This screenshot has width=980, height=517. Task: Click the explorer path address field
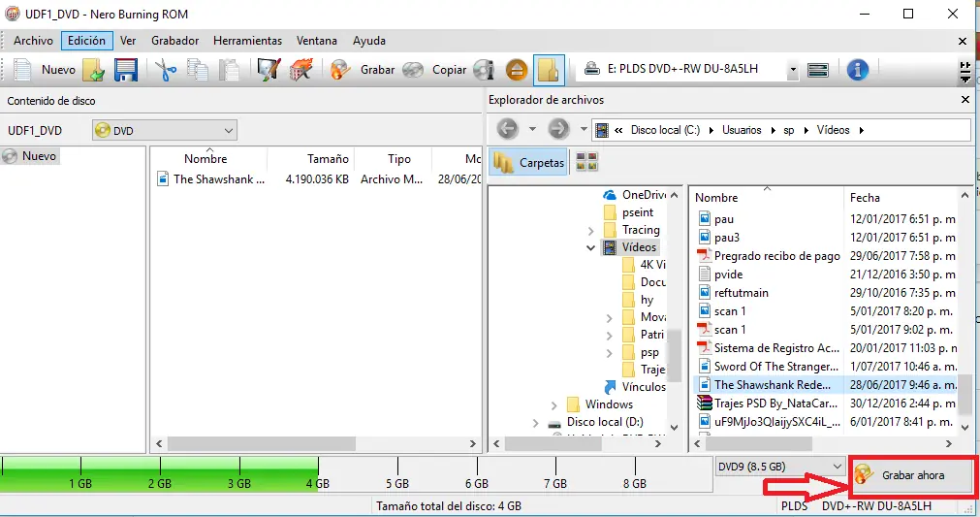point(781,130)
